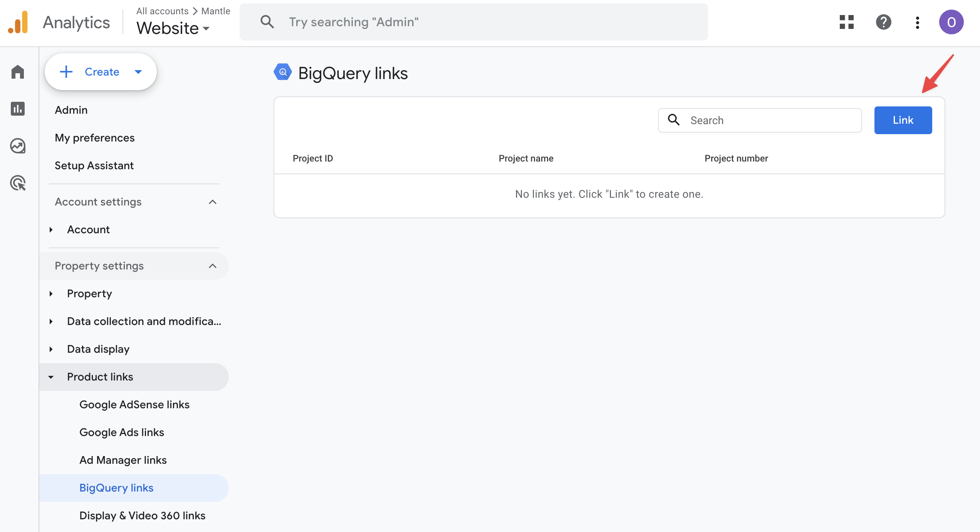Image resolution: width=980 pixels, height=532 pixels.
Task: Open Reports using the bar chart icon
Action: tap(18, 109)
